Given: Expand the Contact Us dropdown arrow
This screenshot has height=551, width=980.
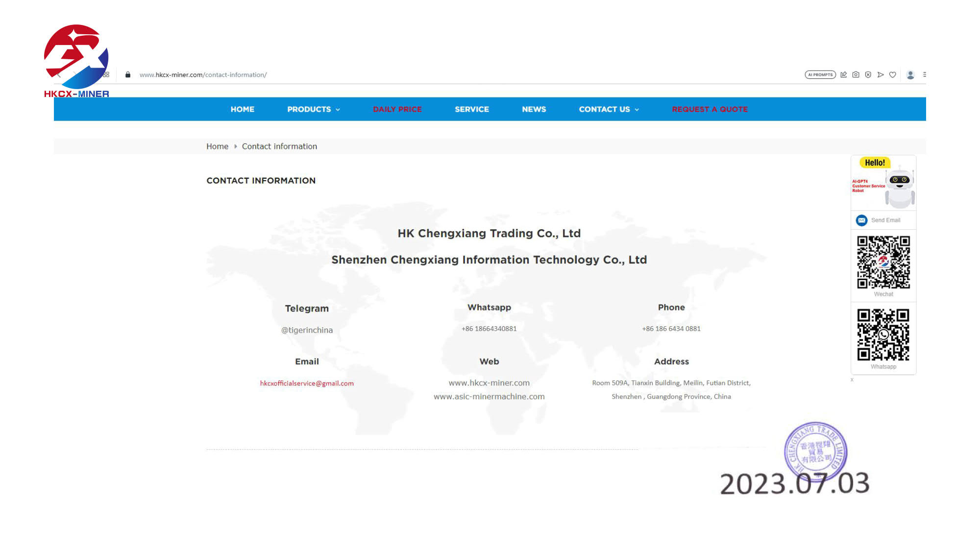Looking at the screenshot, I should click(x=637, y=110).
